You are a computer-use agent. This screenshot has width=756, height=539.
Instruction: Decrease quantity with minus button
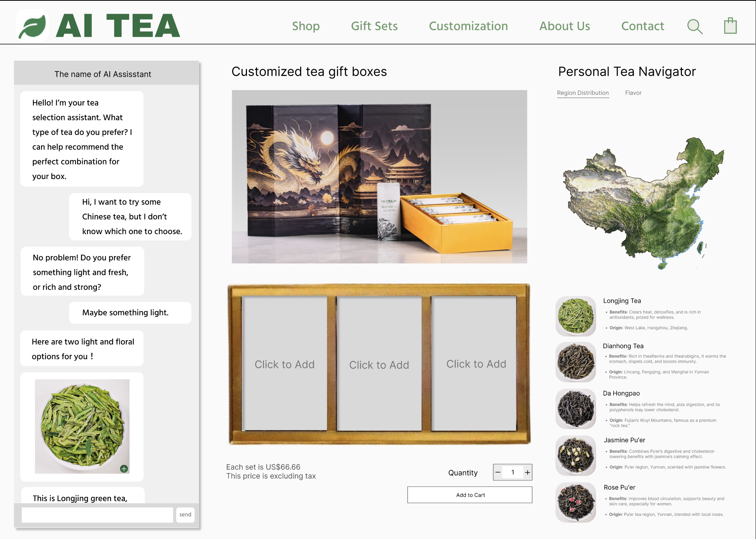498,472
